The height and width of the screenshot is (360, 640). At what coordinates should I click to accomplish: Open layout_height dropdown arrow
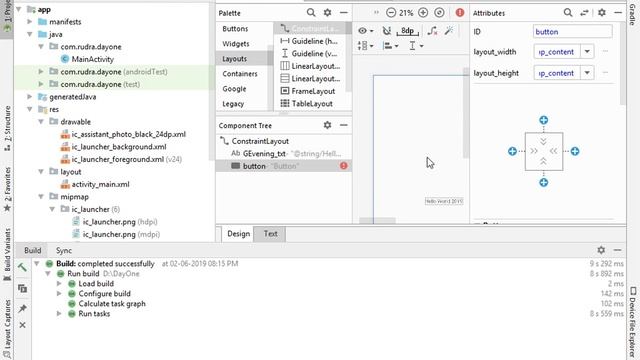(x=587, y=73)
